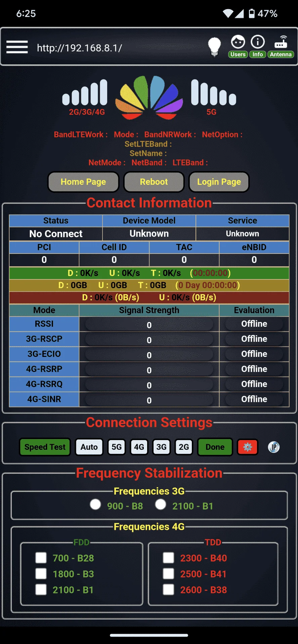The image size is (298, 644).
Task: Click the 3G-ECIO mode label
Action: pos(44,354)
